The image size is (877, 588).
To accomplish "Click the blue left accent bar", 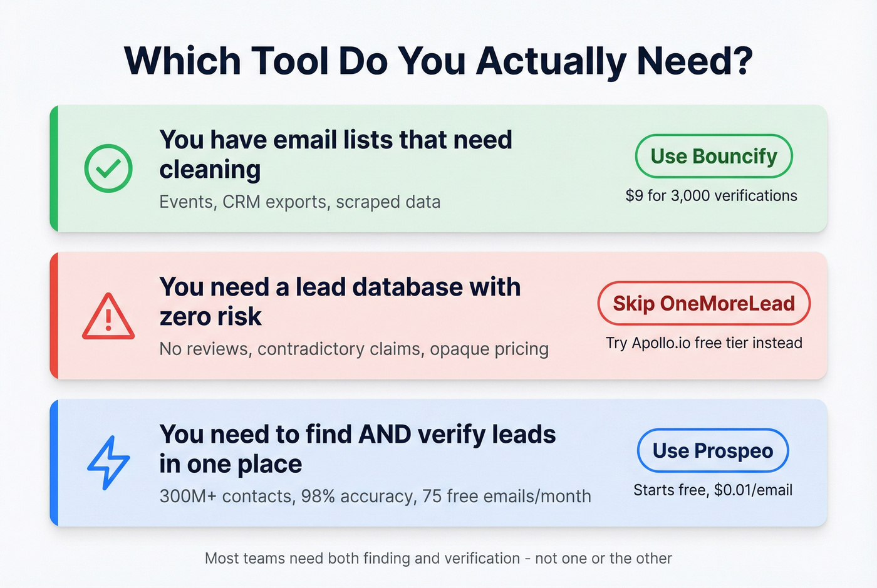I will [x=54, y=463].
